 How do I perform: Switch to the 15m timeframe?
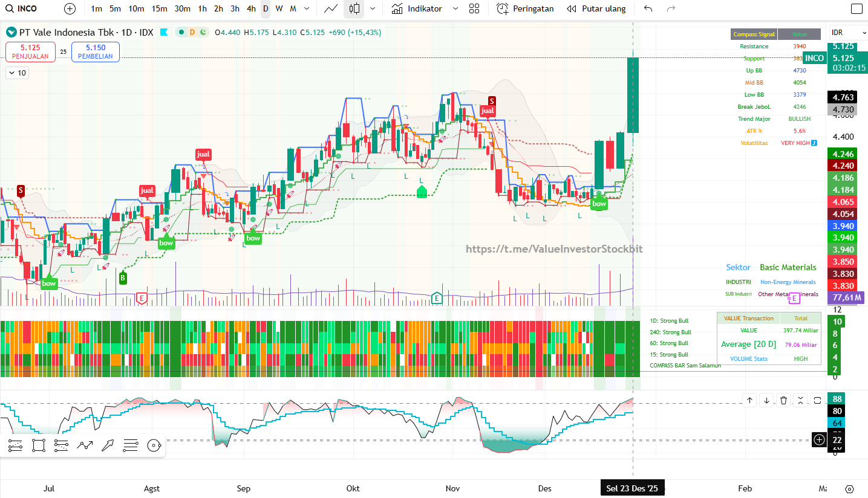(x=160, y=8)
